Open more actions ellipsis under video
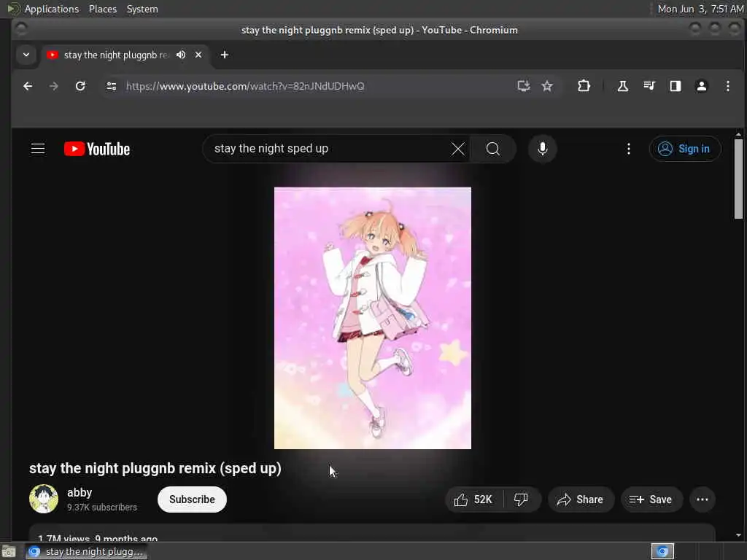Screen dimensions: 747x560 [703, 499]
